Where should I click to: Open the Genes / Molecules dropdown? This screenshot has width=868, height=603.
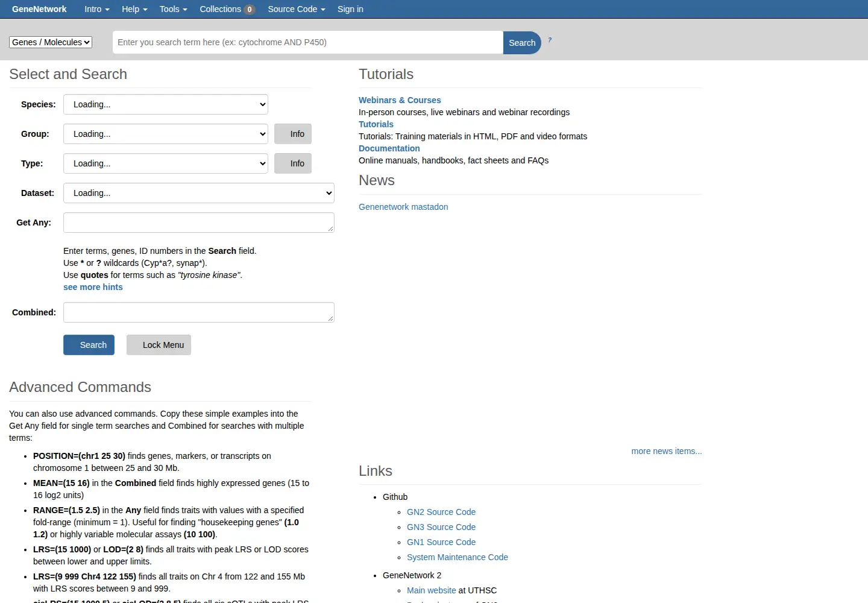(51, 42)
